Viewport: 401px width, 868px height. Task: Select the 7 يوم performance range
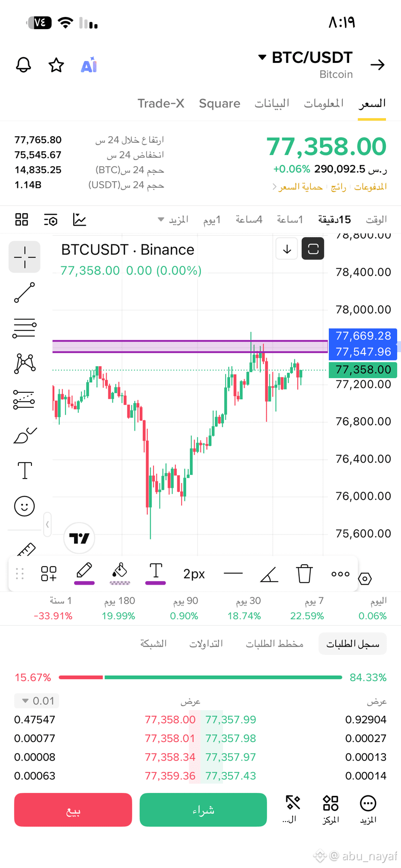click(307, 608)
